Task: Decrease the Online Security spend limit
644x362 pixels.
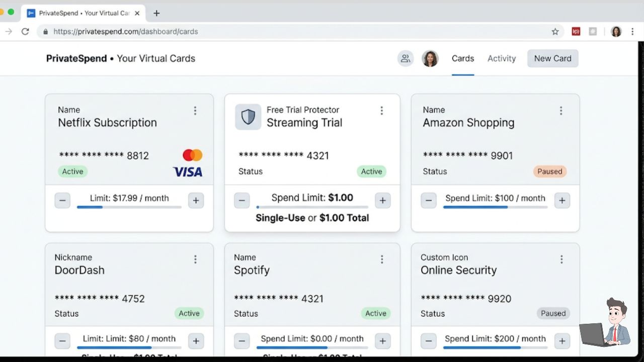Action: coord(429,341)
